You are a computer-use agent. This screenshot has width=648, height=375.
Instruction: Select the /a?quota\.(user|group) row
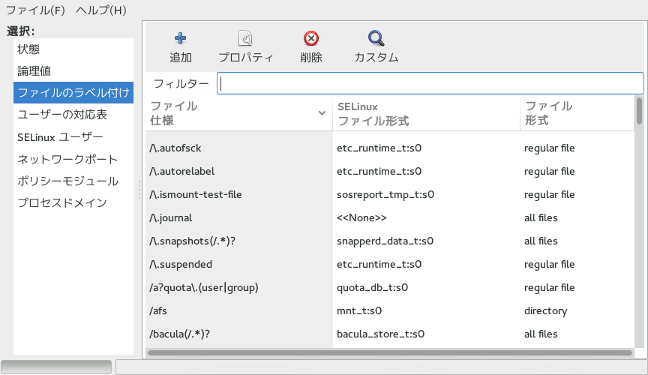tap(390, 287)
